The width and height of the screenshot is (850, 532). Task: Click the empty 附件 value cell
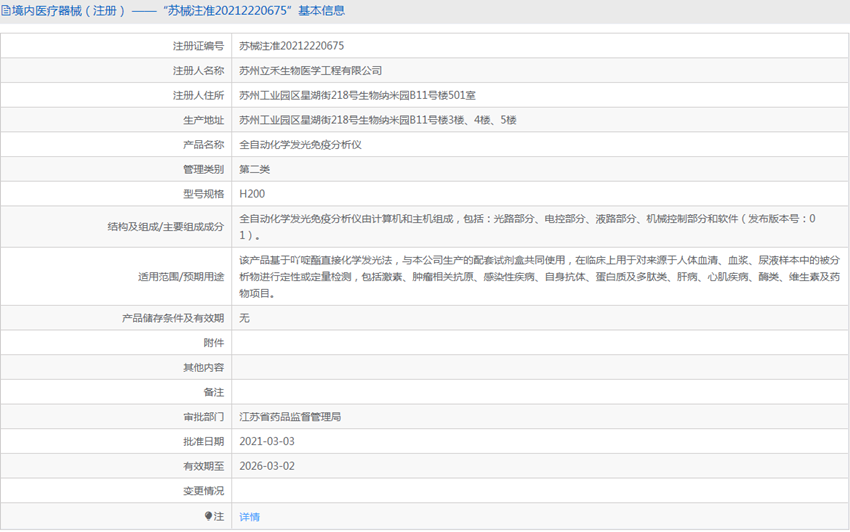pos(540,343)
